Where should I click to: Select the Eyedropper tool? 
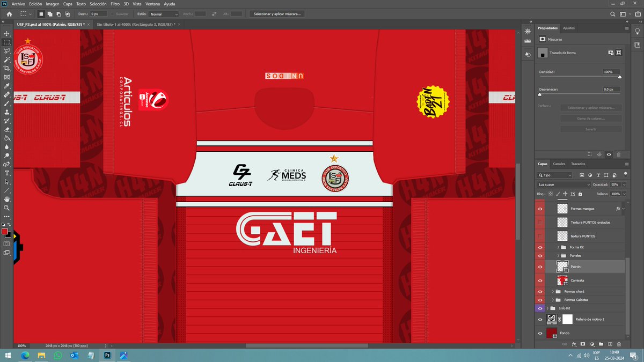coord(6,86)
